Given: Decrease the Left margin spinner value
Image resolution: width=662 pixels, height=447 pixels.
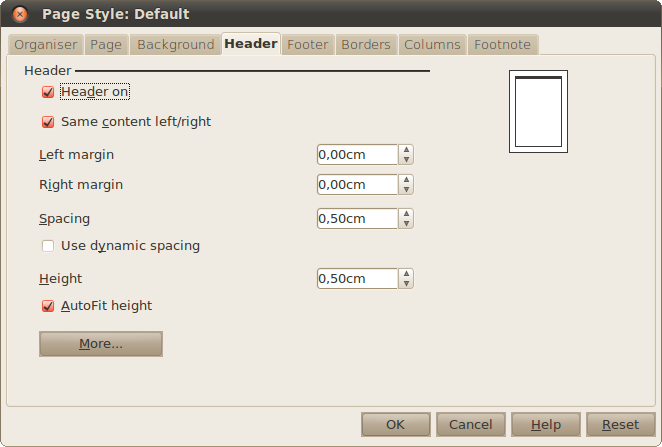Looking at the screenshot, I should pyautogui.click(x=406, y=160).
